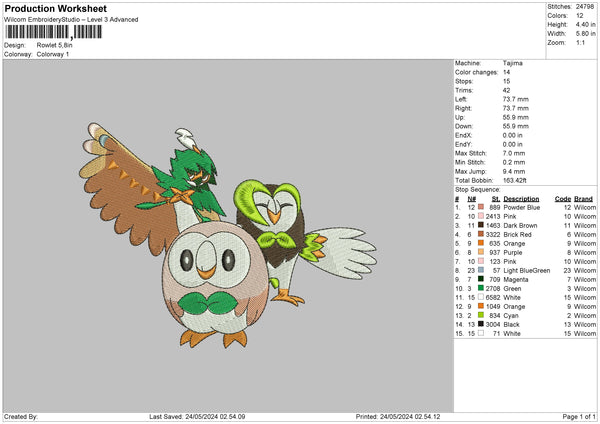Click the Trims value 42
This screenshot has height=424, width=600.
506,90
